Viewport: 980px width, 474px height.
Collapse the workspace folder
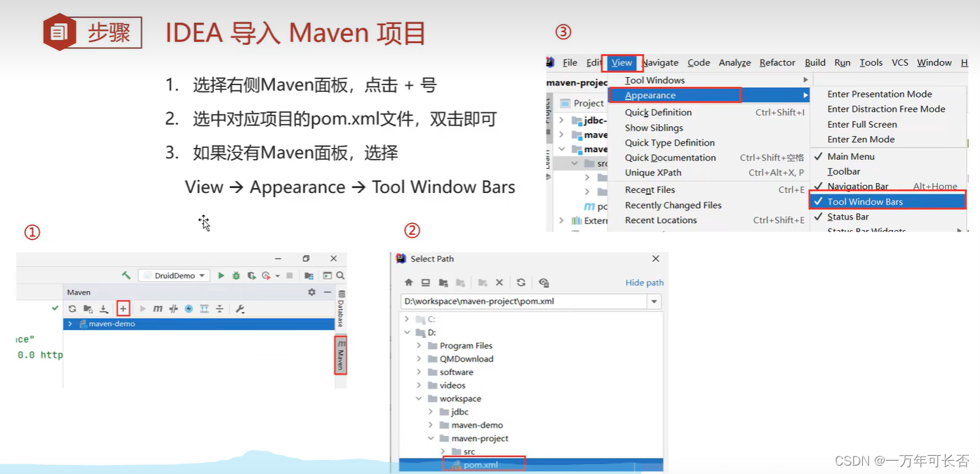[x=419, y=399]
